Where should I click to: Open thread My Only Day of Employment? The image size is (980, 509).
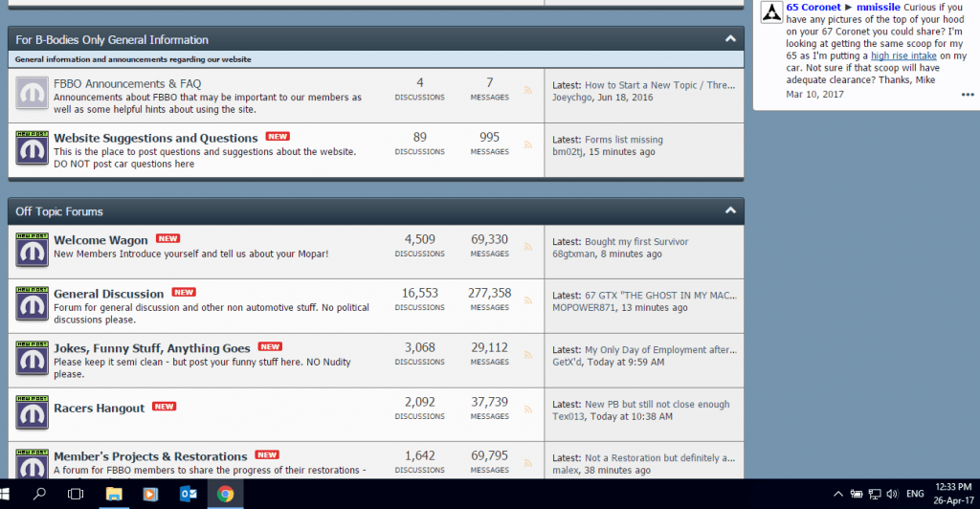tap(660, 350)
